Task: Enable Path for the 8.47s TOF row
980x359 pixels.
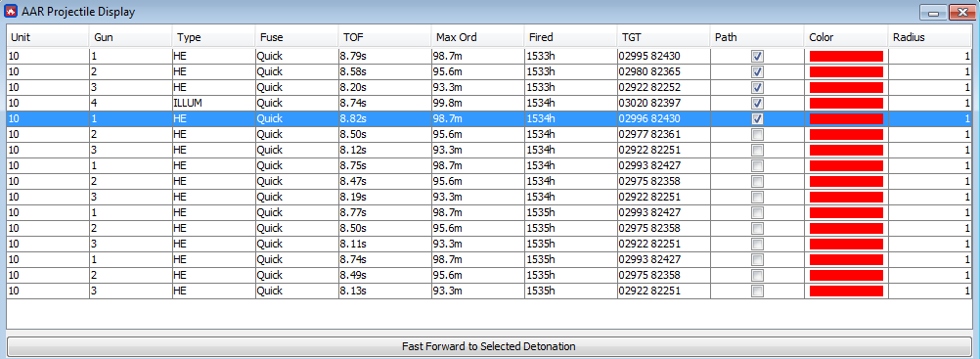Action: (x=758, y=181)
